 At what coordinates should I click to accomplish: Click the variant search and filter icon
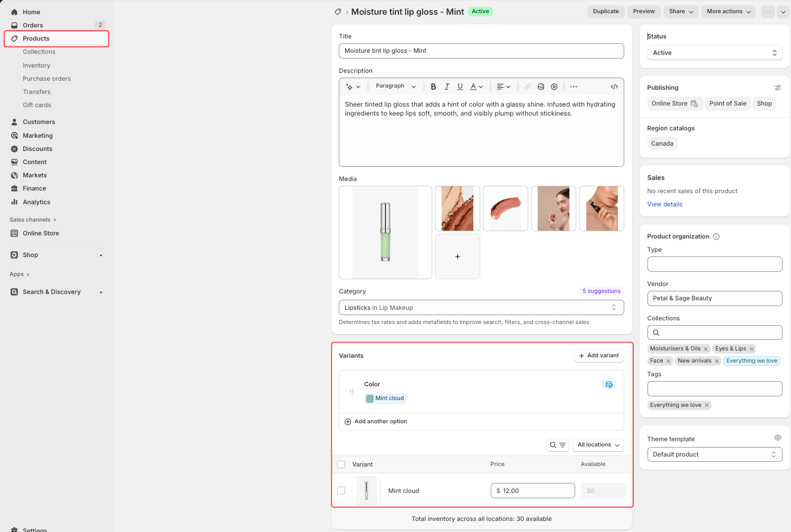pos(557,445)
